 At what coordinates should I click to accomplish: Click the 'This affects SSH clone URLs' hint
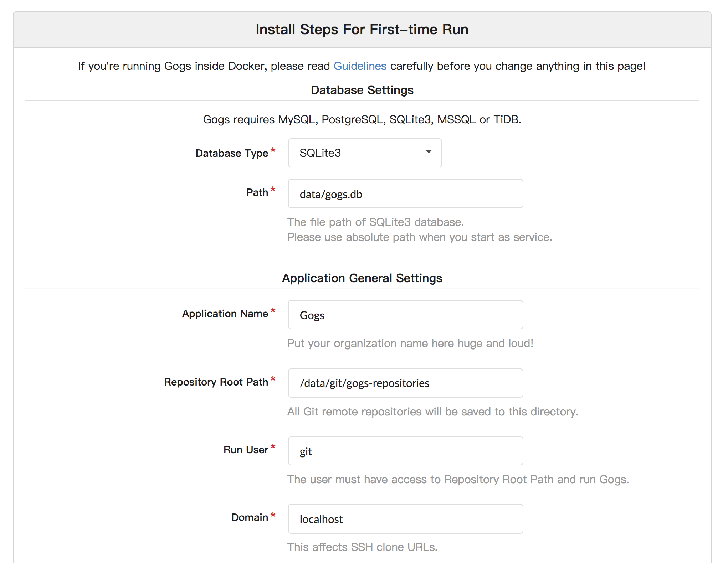[x=362, y=547]
